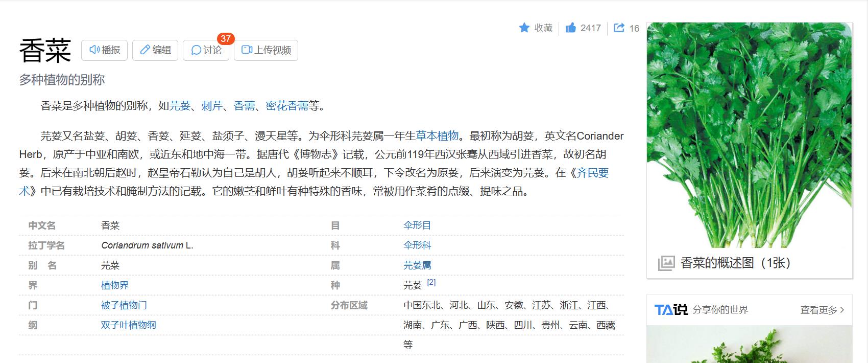The width and height of the screenshot is (868, 363).
Task: Click the [2] reference superscript
Action: [431, 282]
